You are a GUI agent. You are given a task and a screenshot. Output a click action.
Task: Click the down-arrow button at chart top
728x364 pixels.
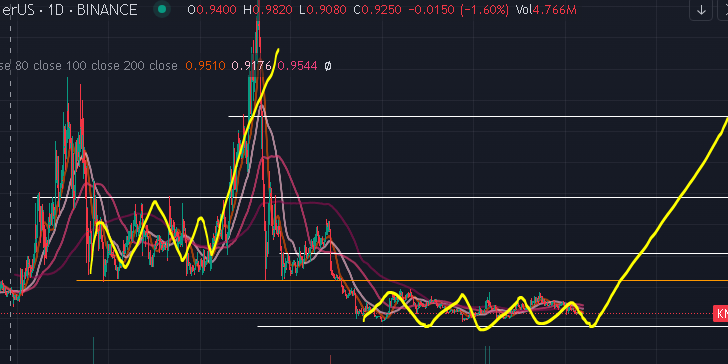click(x=701, y=10)
